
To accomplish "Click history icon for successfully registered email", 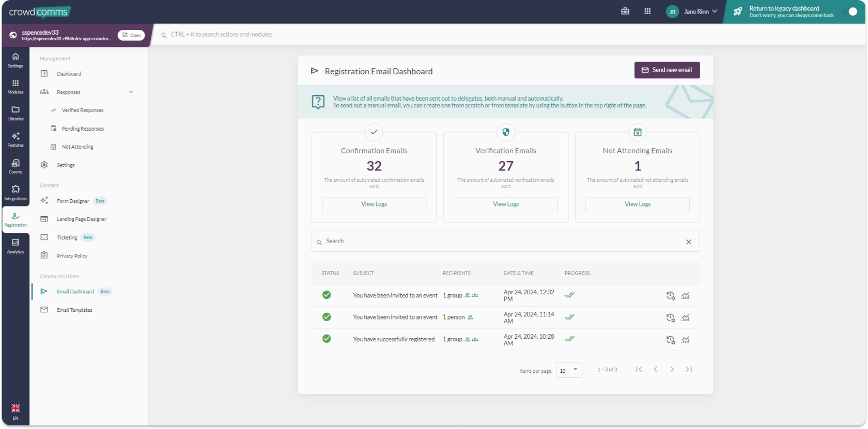I will (x=671, y=340).
